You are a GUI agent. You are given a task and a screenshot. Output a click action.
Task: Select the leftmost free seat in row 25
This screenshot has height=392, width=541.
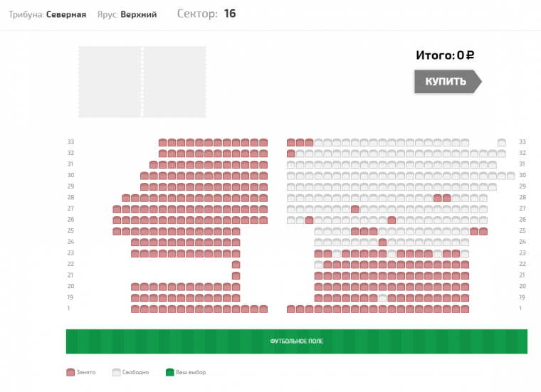click(319, 231)
